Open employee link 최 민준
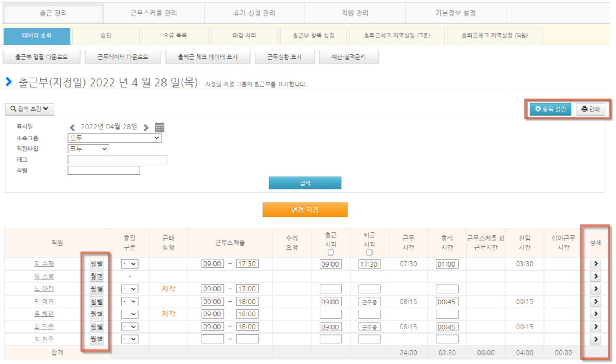616x364 pixels. (x=44, y=327)
